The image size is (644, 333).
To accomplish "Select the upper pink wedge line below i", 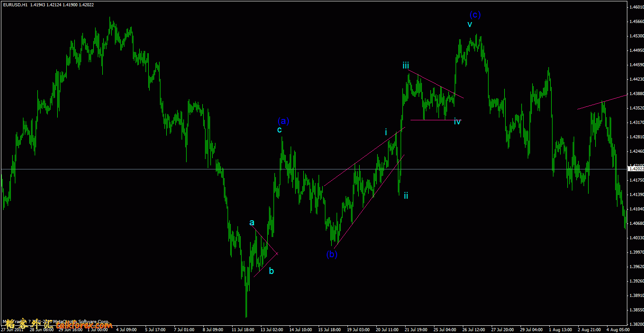I will (365, 156).
